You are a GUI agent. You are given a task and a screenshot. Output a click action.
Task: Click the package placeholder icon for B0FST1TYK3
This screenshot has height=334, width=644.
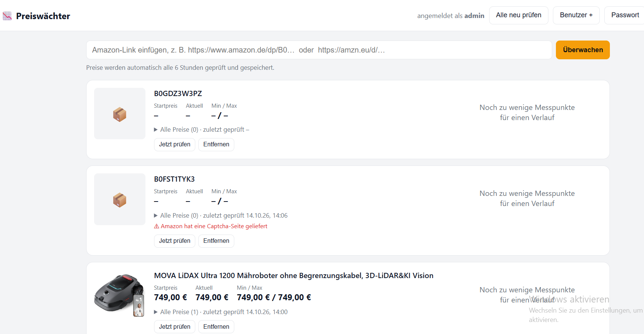pyautogui.click(x=120, y=200)
